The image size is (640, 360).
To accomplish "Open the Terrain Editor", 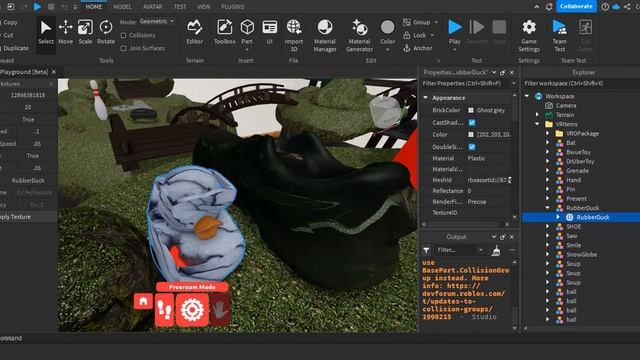I will pos(195,32).
